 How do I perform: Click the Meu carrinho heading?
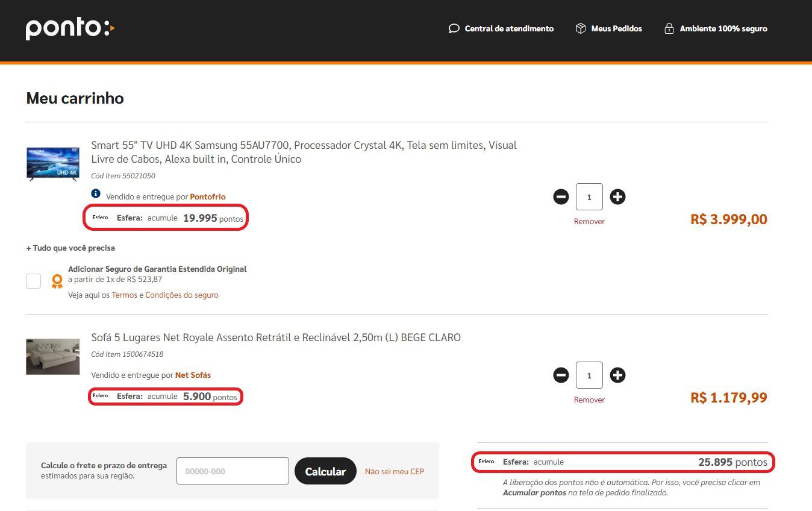(x=75, y=98)
